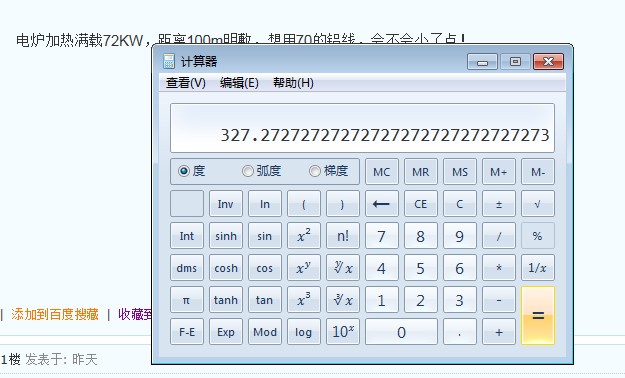Click the plus-minus sign button
This screenshot has width=625, height=378.
point(499,204)
